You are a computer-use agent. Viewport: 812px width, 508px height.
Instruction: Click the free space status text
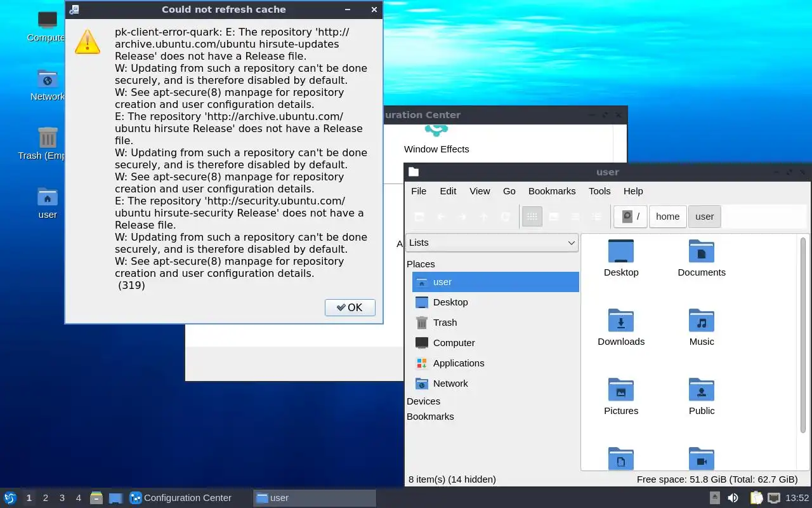click(717, 479)
